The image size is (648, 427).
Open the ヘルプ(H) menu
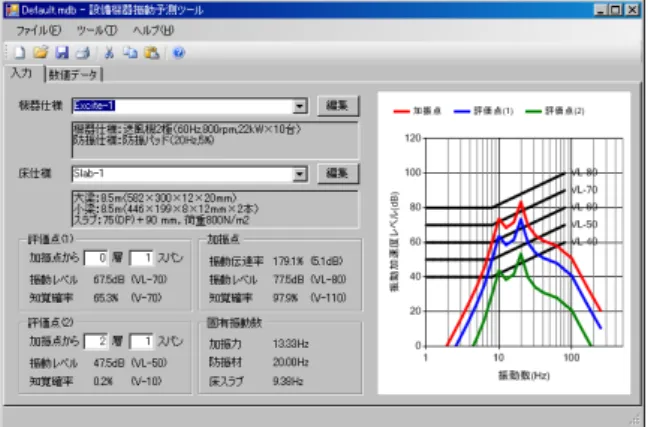coord(153,30)
